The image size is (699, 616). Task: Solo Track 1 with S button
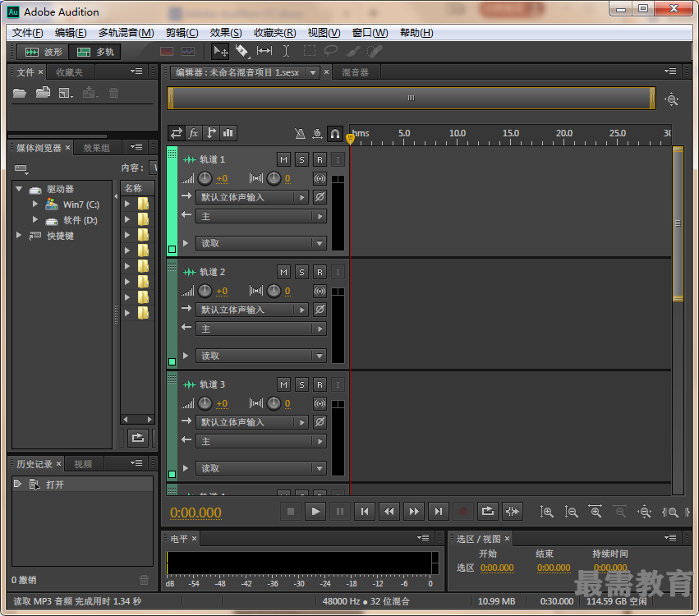pyautogui.click(x=301, y=159)
